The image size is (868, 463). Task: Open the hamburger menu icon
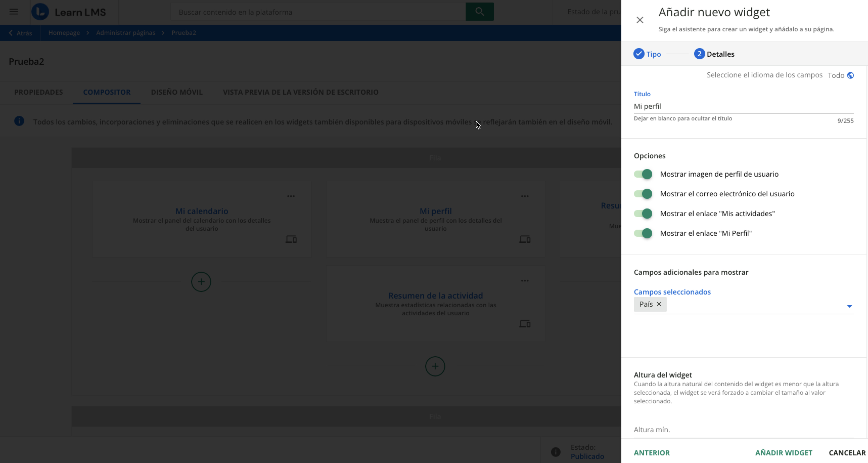[13, 12]
